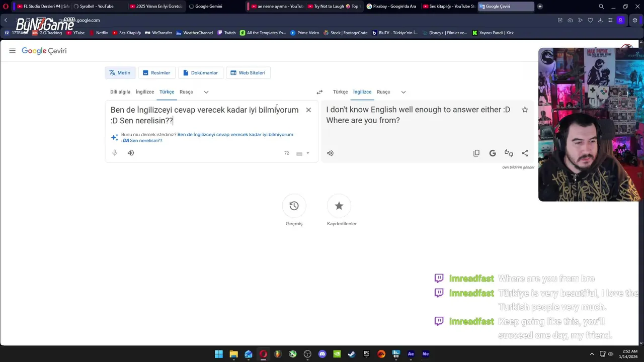Start voice input with the microphone icon
644x362 pixels.
(x=115, y=153)
